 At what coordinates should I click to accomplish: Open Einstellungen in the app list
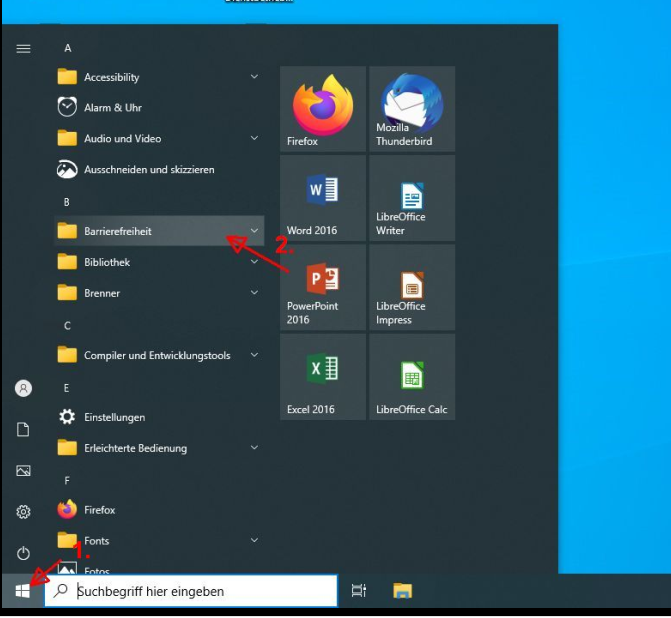pos(159,417)
